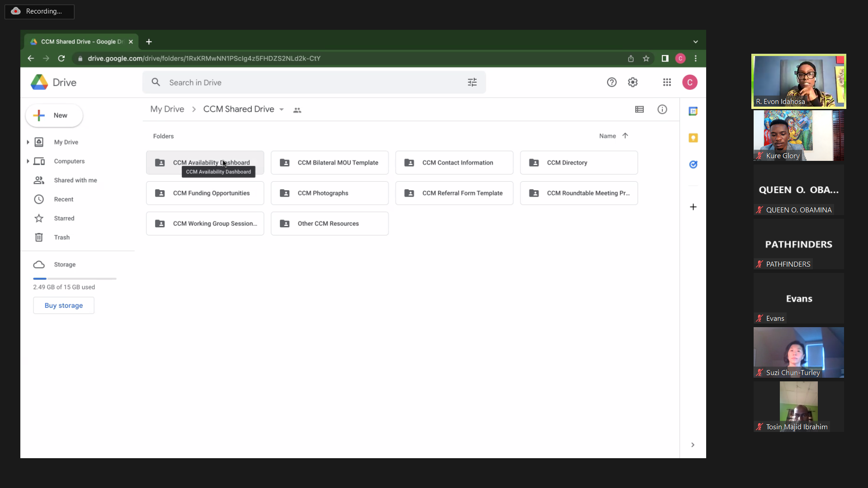Viewport: 868px width, 488px height.
Task: Click the shared members icon beside folder name
Action: click(297, 110)
